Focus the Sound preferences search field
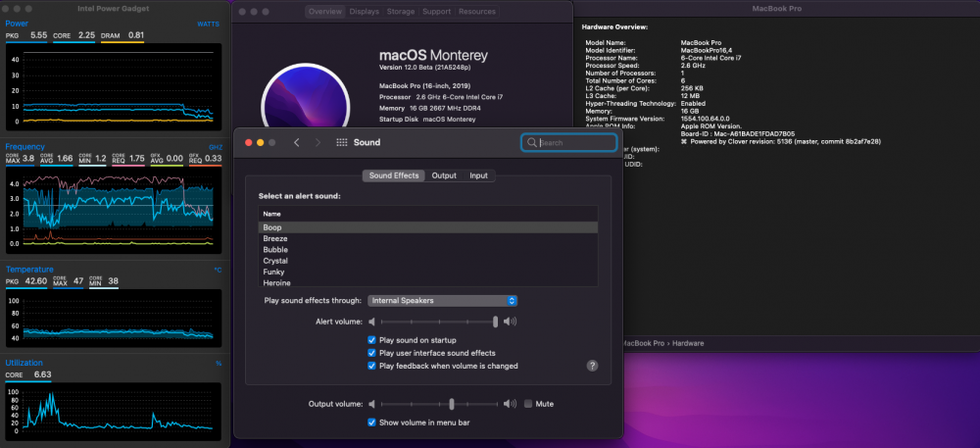This screenshot has width=980, height=448. click(568, 142)
